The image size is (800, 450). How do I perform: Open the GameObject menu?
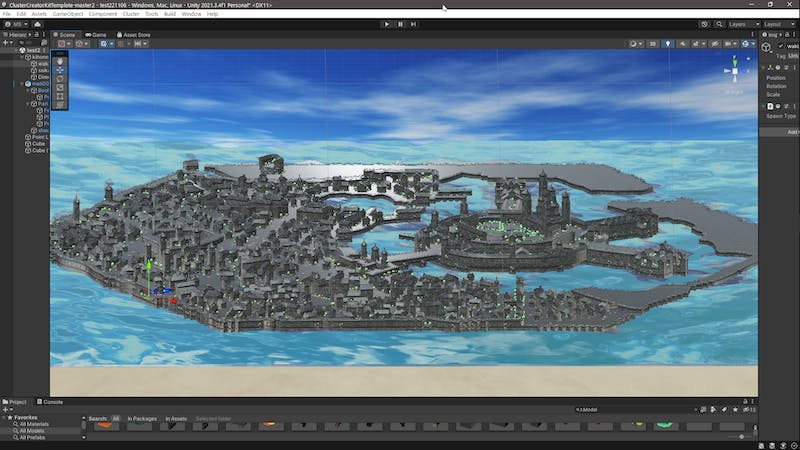(x=68, y=14)
